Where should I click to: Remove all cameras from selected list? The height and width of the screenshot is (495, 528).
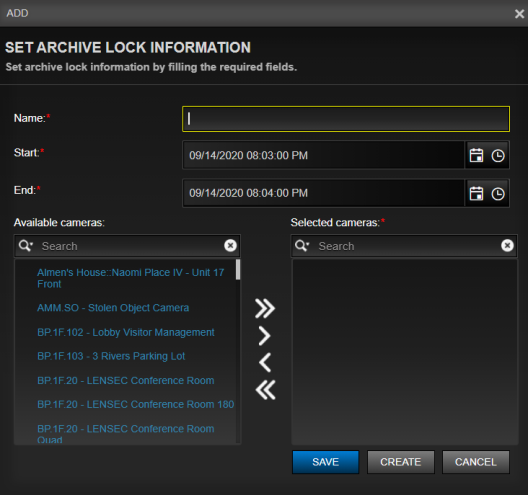tap(265, 390)
